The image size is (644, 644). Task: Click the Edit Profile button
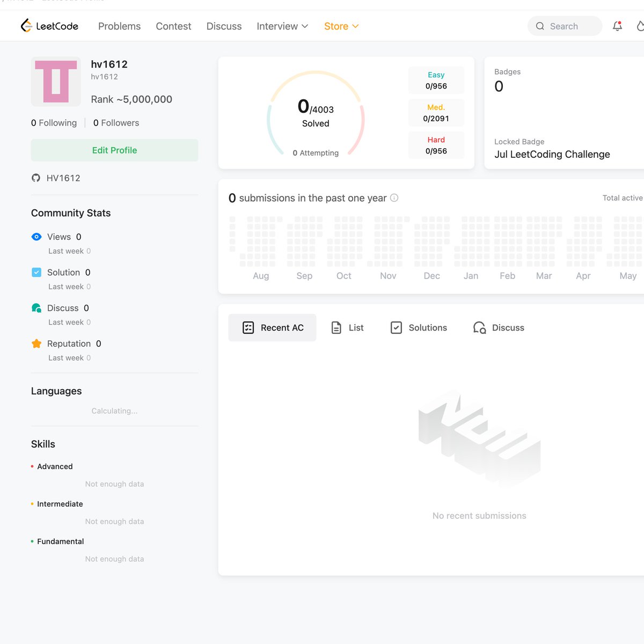click(x=114, y=150)
